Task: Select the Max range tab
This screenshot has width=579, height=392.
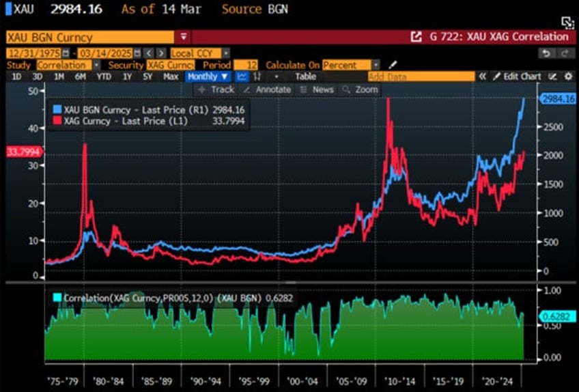Action: (x=171, y=76)
